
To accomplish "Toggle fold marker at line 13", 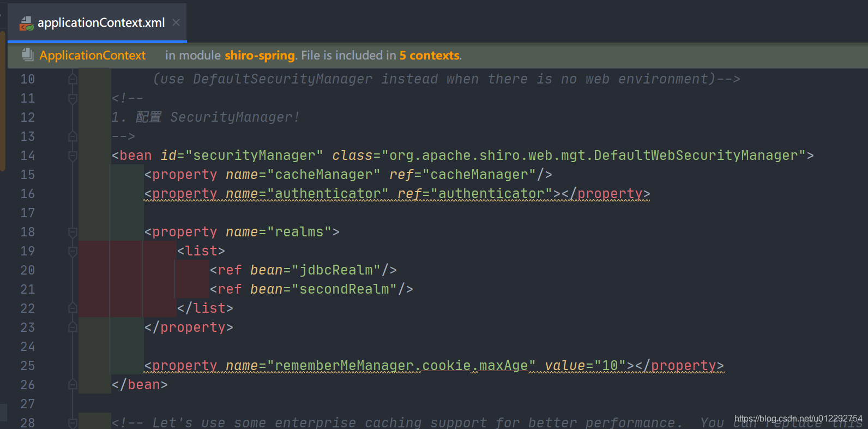I will pyautogui.click(x=73, y=136).
